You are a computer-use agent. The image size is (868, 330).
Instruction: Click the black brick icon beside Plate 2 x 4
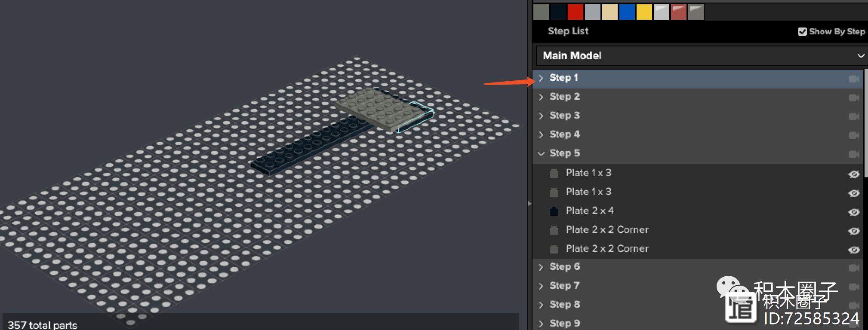(x=554, y=211)
